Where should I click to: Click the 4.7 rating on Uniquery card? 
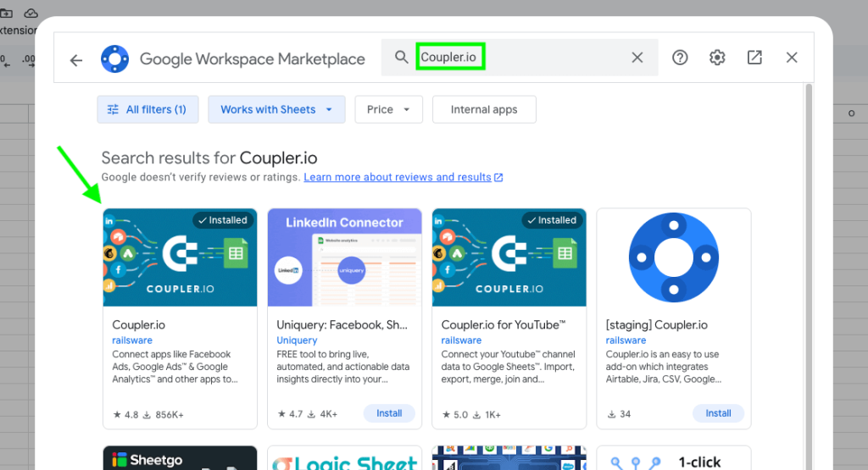(290, 414)
